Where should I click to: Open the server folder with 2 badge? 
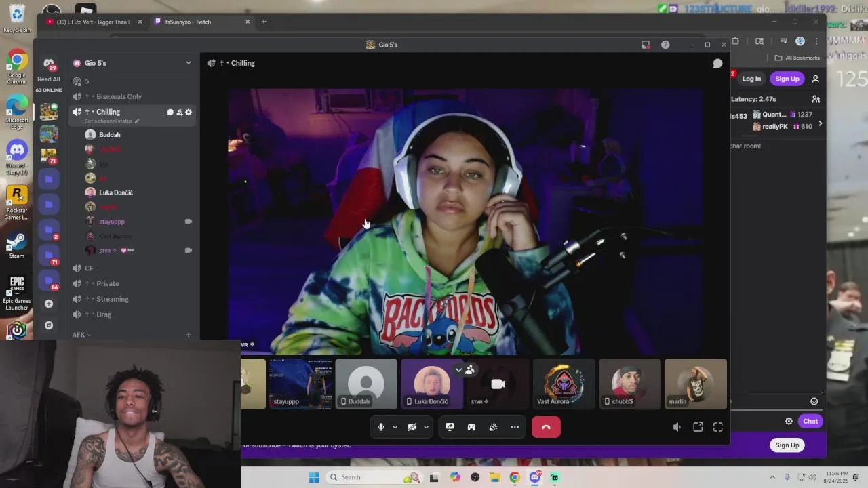point(49,230)
